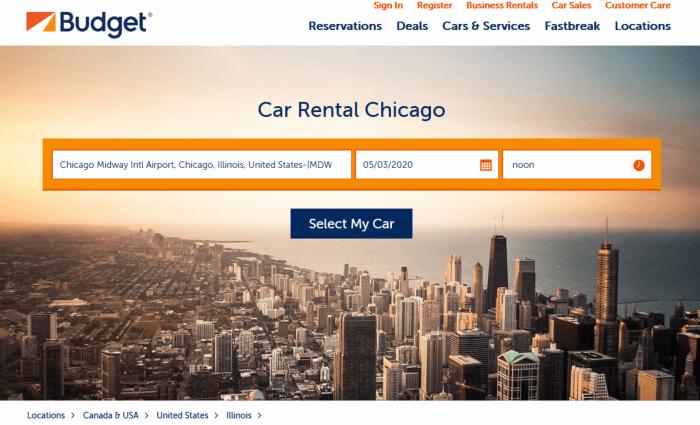700x425 pixels.
Task: Open the calendar date picker icon
Action: pos(486,165)
